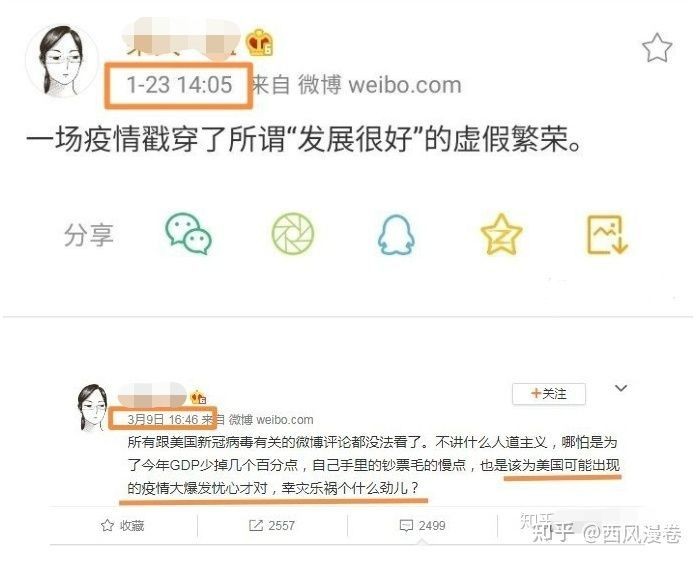The height and width of the screenshot is (562, 699).
Task: Open 微博 weibo.com source link on top post
Action: point(379,85)
